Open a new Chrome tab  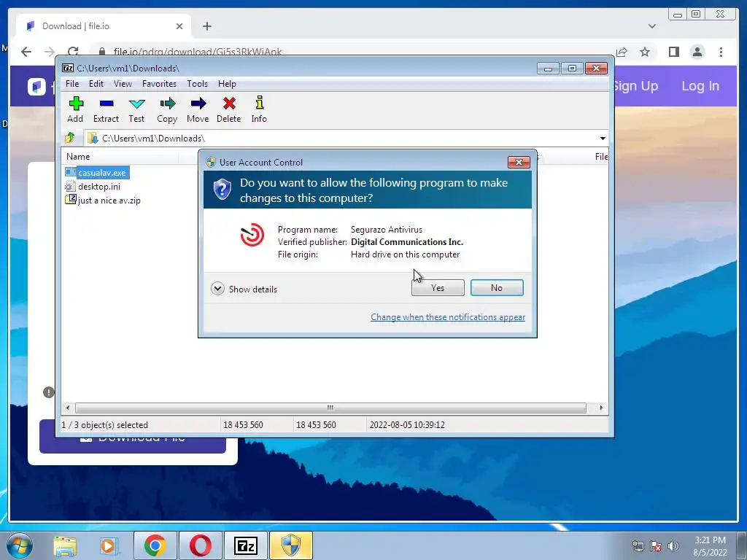coord(206,26)
